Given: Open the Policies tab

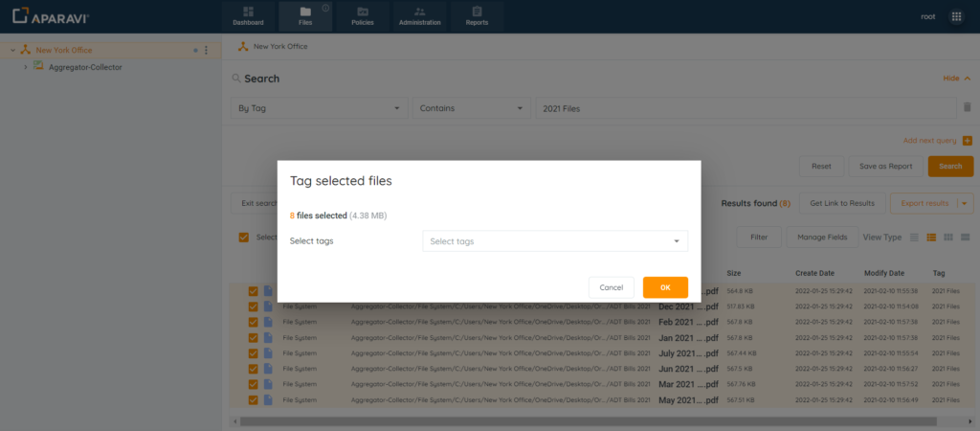Looking at the screenshot, I should point(363,15).
